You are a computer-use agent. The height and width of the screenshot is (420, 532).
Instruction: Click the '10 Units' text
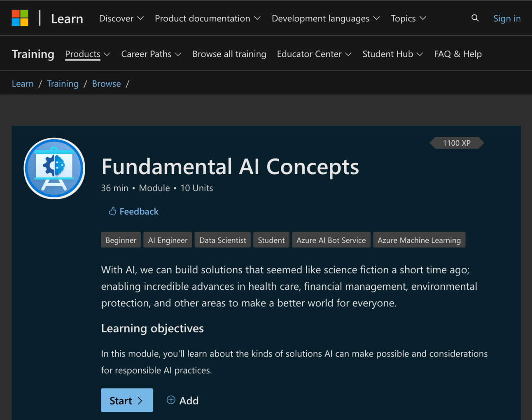pyautogui.click(x=197, y=188)
